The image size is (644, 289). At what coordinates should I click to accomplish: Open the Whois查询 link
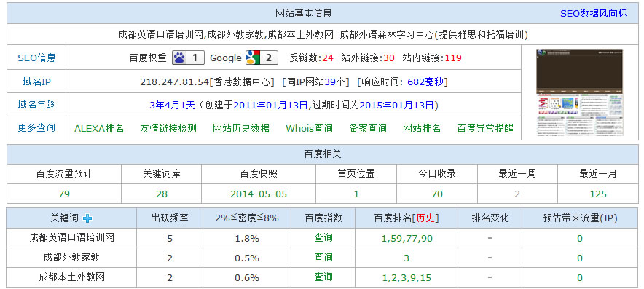point(310,129)
